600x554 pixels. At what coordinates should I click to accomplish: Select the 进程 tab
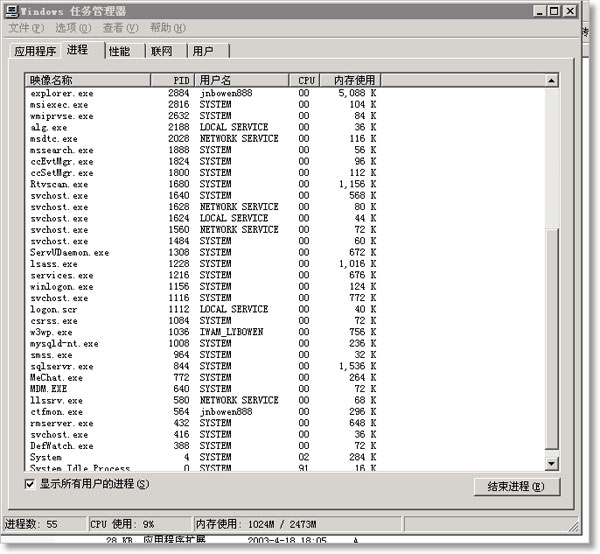(x=82, y=50)
